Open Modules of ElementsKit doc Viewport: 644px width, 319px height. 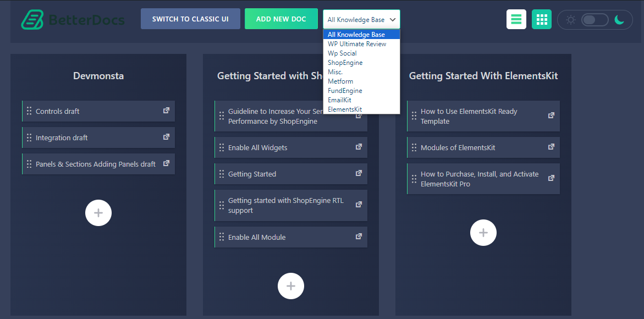[x=458, y=147]
